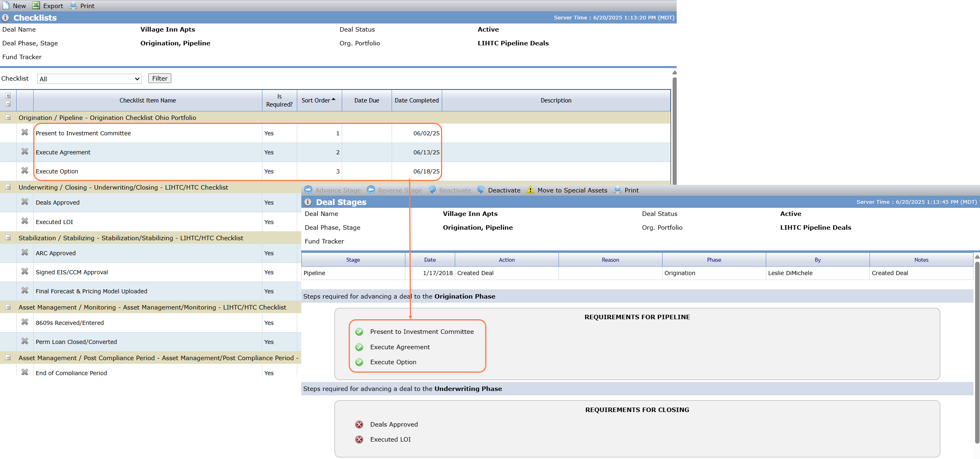Collapse Underwriting / Closing checklist group
The height and width of the screenshot is (459, 980).
[x=8, y=187]
